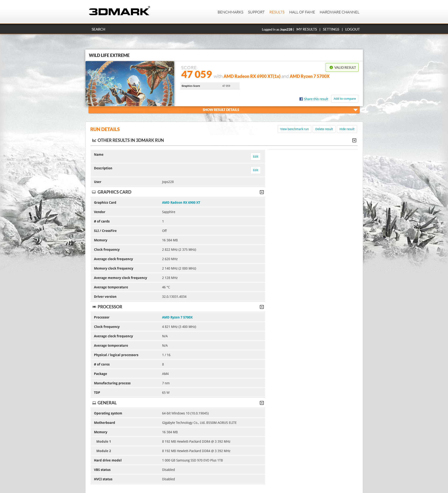The image size is (448, 493).
Task: Click the Wild Life Extreme title
Action: tap(109, 55)
